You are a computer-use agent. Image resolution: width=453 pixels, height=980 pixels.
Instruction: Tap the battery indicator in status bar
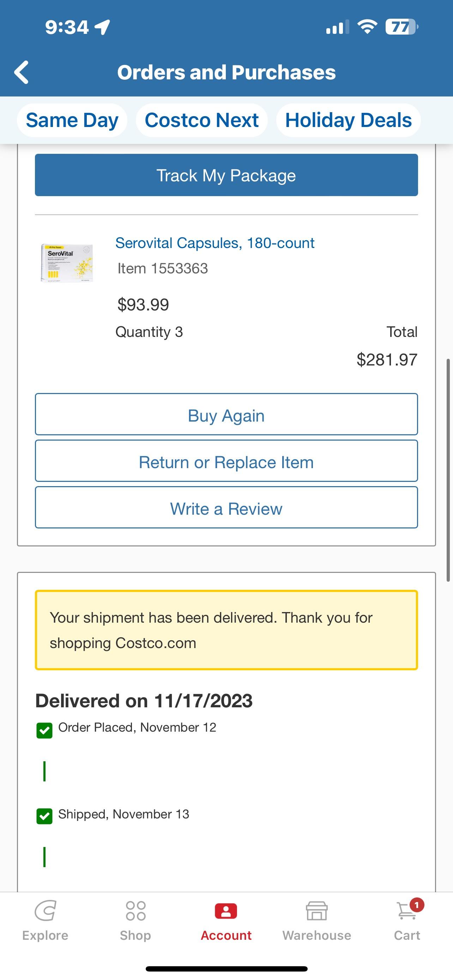pyautogui.click(x=401, y=27)
